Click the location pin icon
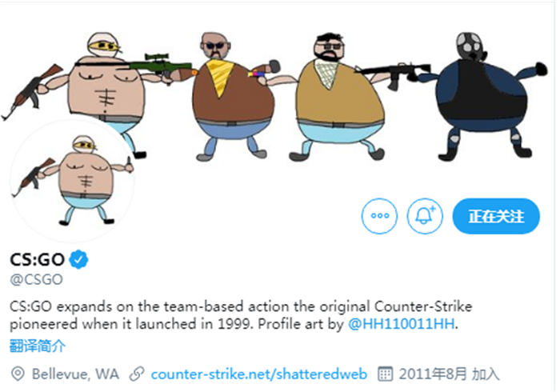The width and height of the screenshot is (560, 392). coord(18,374)
